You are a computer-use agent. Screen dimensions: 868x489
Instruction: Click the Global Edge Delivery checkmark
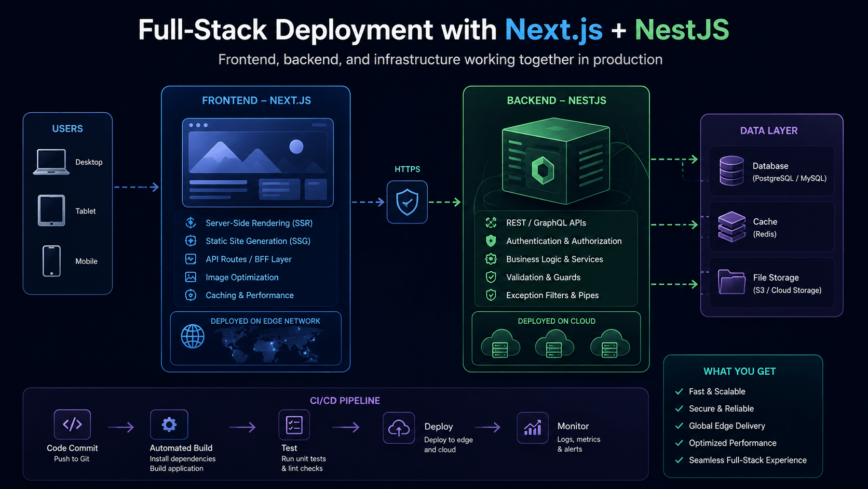679,426
